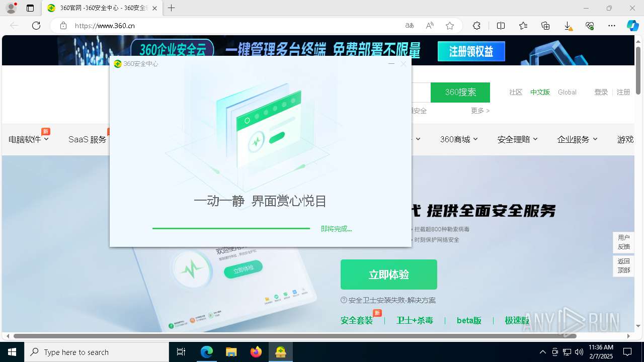Open the extensions puzzle icon
The height and width of the screenshot is (362, 644).
coord(476,26)
